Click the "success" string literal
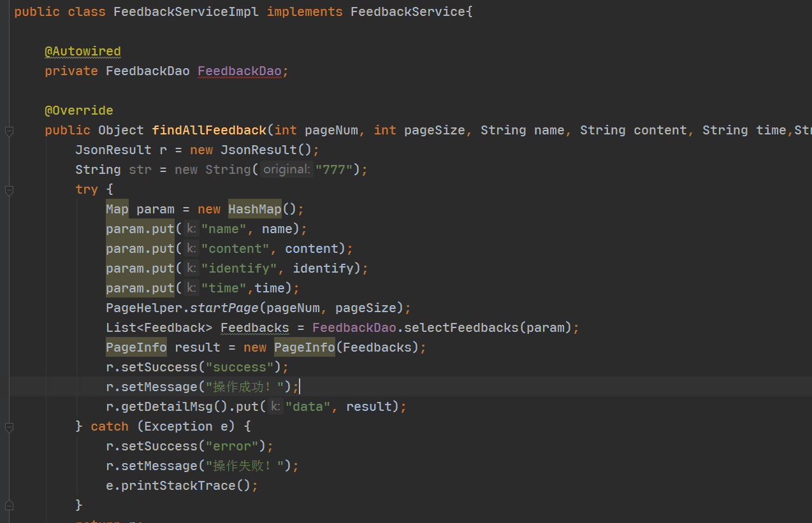The width and height of the screenshot is (812, 523). click(240, 367)
